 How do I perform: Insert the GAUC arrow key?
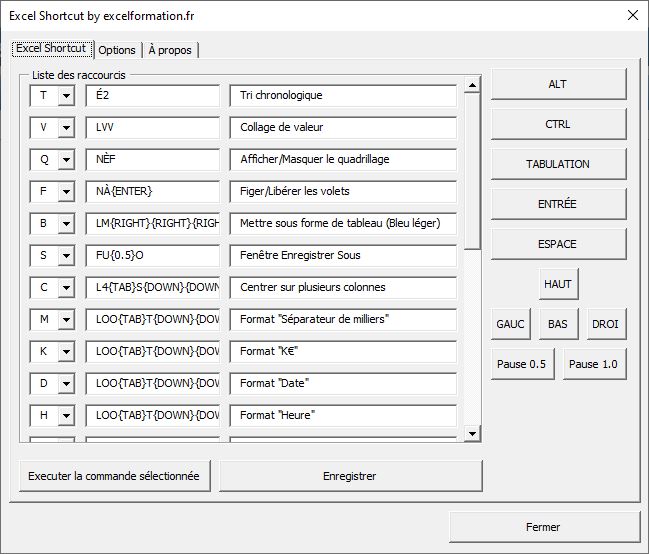click(511, 324)
